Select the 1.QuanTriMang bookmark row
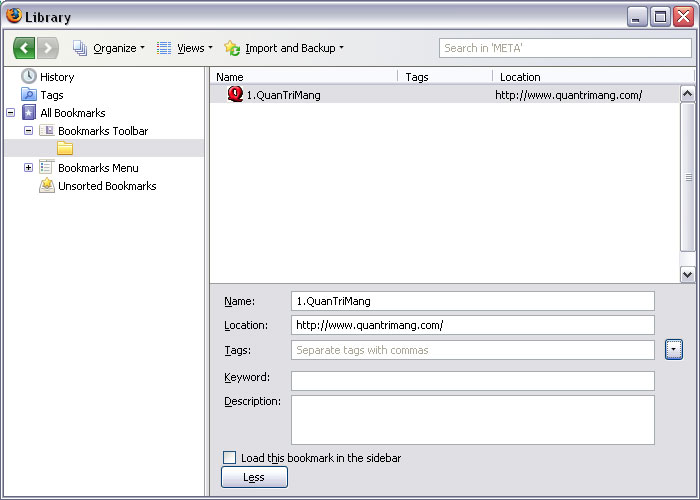700x500 pixels. pos(445,95)
